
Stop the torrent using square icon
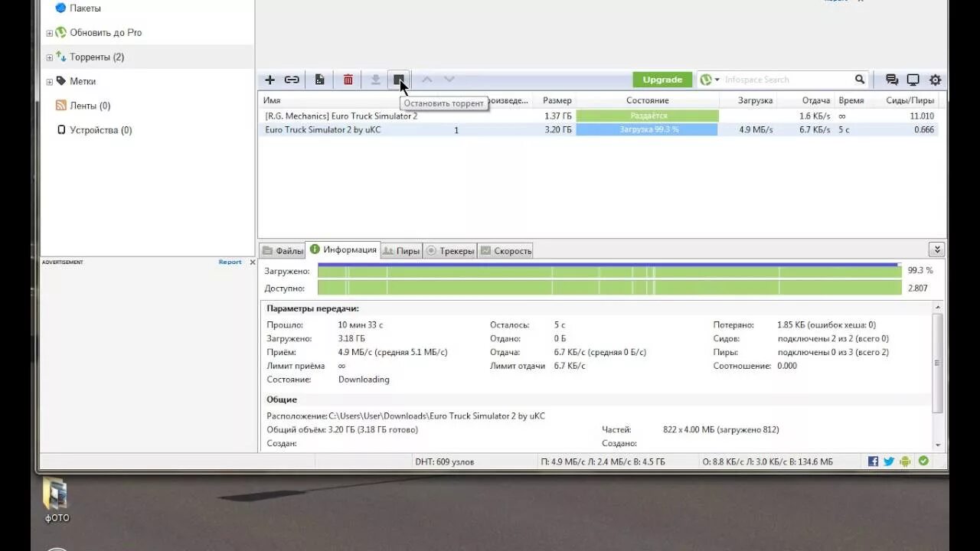click(398, 80)
